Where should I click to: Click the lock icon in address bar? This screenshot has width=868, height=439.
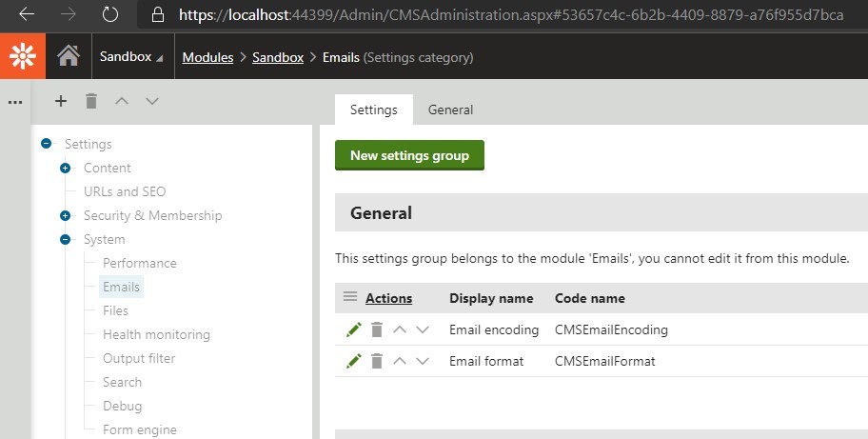pyautogui.click(x=158, y=14)
